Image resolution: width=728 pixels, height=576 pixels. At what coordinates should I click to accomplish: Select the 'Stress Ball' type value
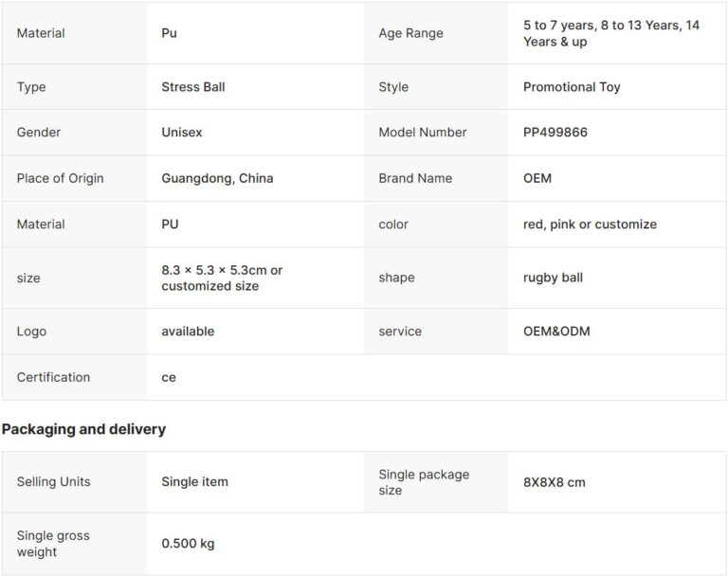tap(193, 87)
